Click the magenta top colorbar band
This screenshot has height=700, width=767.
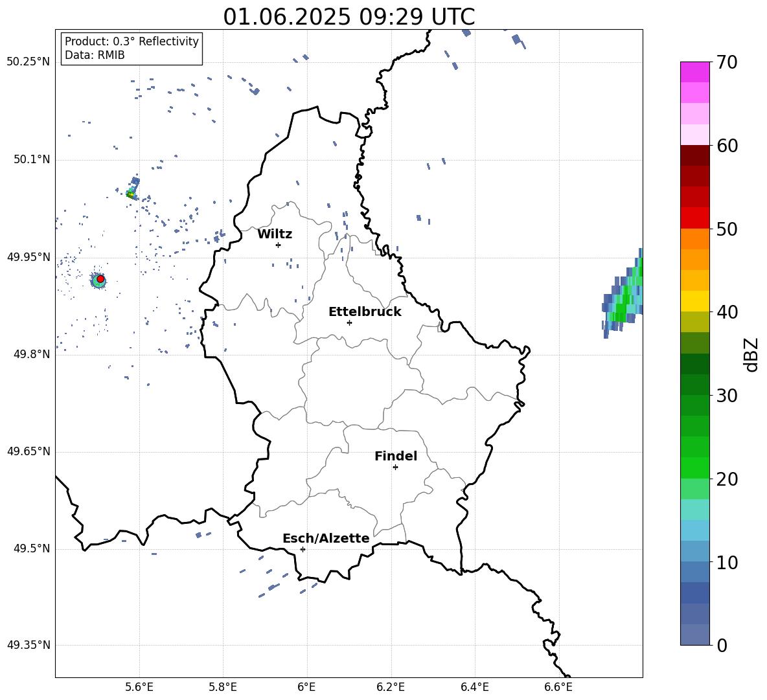point(695,72)
